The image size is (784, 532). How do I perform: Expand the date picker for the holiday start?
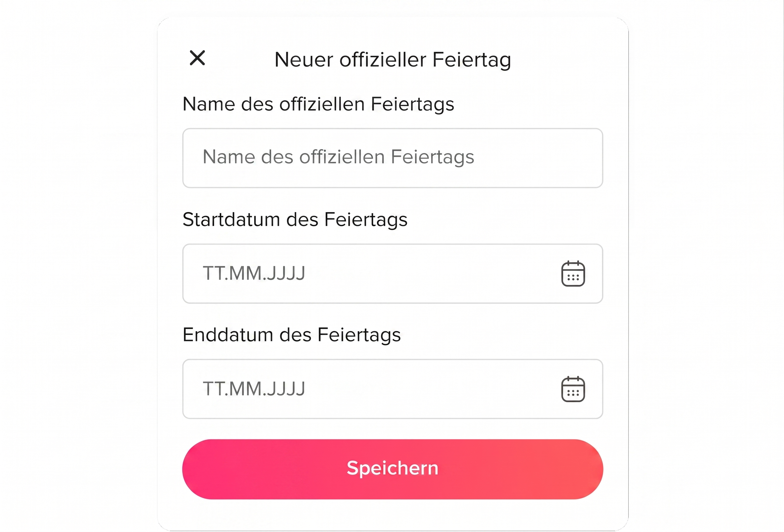[x=573, y=274]
